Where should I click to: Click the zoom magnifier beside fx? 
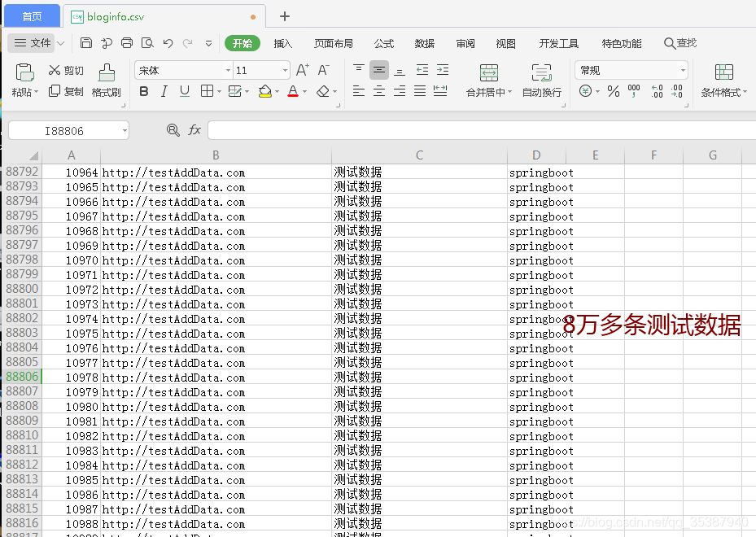pos(173,129)
